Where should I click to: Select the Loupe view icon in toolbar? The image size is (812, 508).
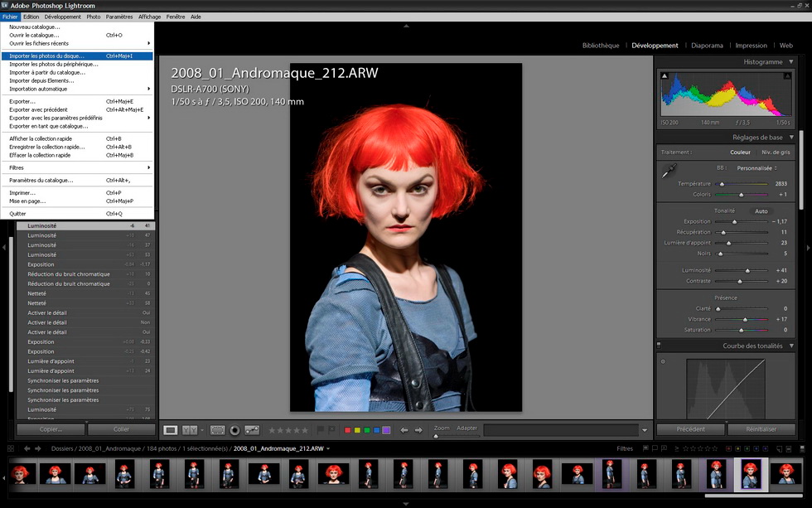[x=171, y=430]
